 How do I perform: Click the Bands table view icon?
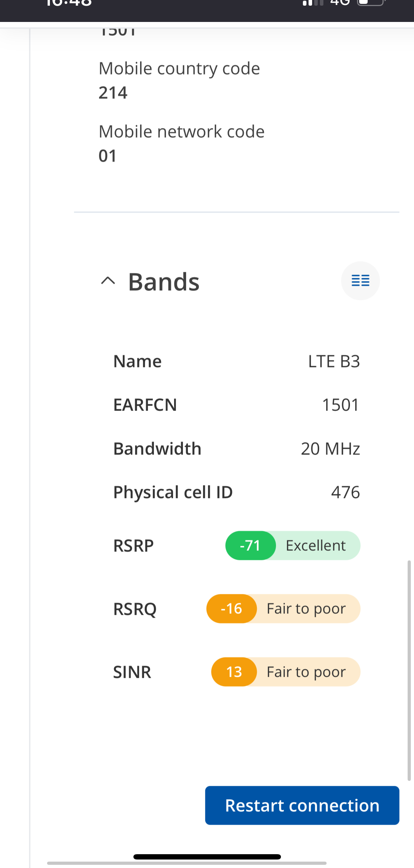click(360, 281)
